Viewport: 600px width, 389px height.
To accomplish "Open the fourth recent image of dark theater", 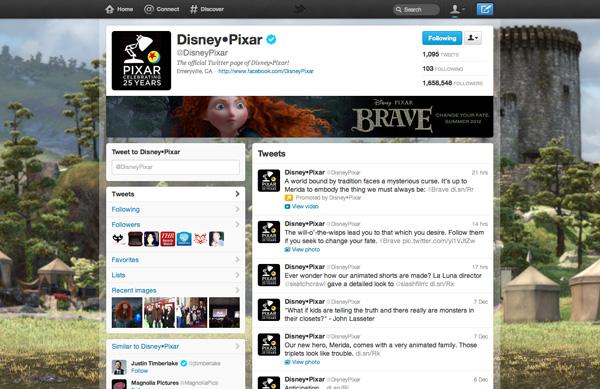I will point(225,313).
